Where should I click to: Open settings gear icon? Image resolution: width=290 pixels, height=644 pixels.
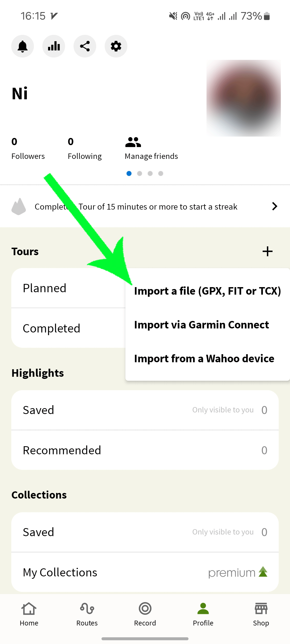point(116,46)
